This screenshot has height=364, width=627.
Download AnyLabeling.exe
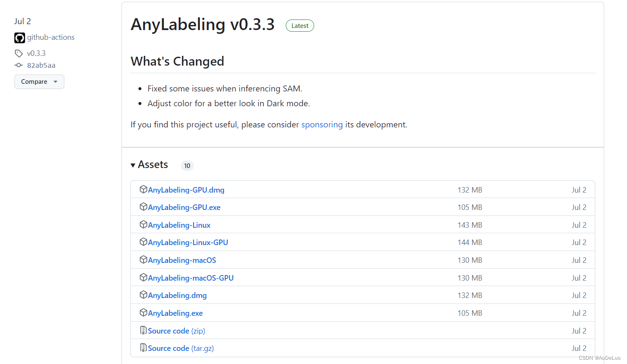point(175,313)
